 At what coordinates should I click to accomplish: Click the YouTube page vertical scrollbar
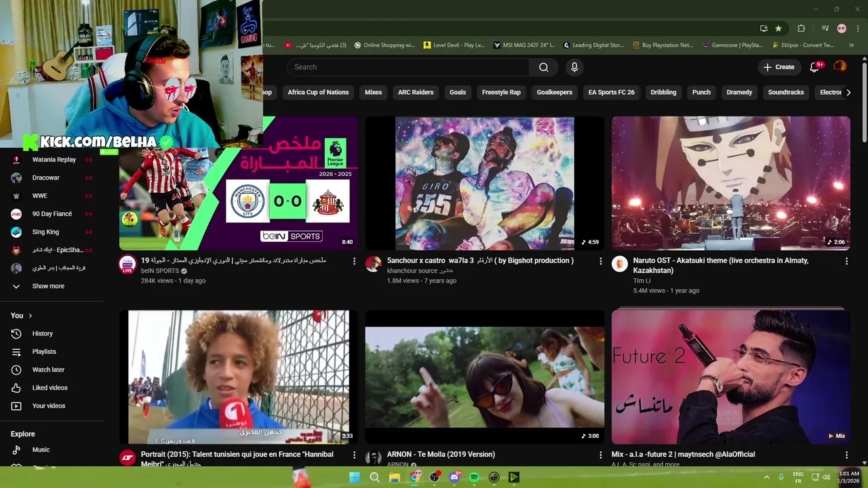(864, 102)
